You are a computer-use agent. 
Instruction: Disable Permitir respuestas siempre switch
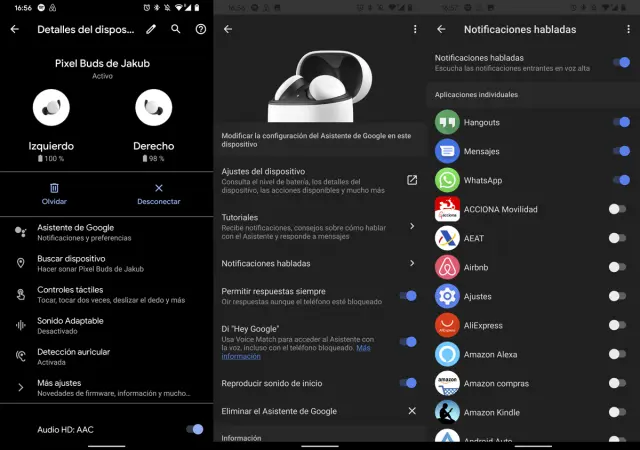pos(406,295)
